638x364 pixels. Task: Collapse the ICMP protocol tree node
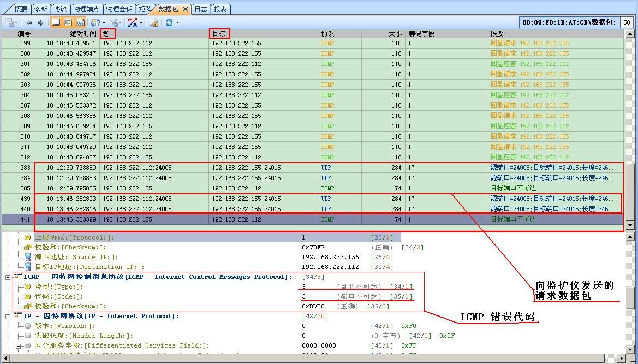point(8,277)
